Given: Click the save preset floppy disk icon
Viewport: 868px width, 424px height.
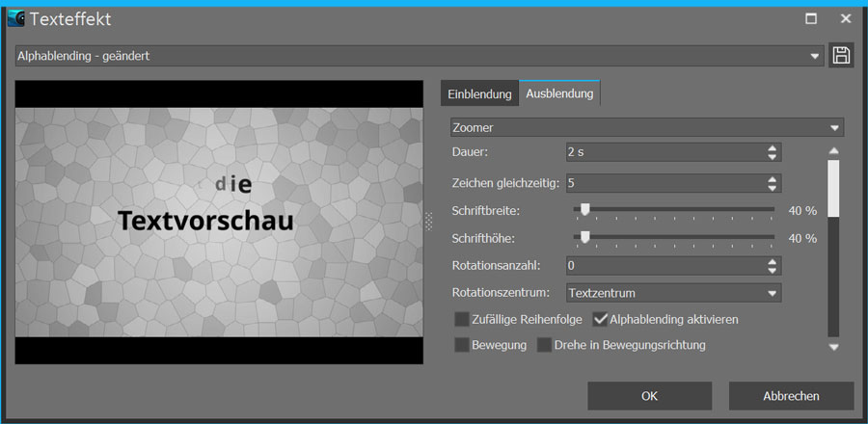Looking at the screenshot, I should tap(841, 56).
